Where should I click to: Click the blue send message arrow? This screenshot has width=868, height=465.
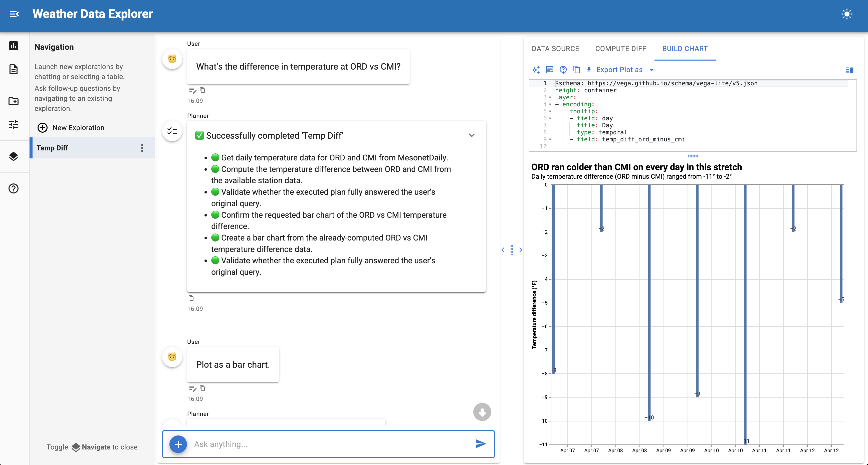tap(481, 444)
